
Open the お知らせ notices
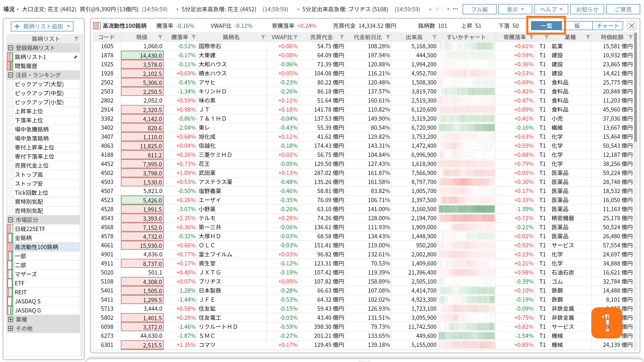587,9
